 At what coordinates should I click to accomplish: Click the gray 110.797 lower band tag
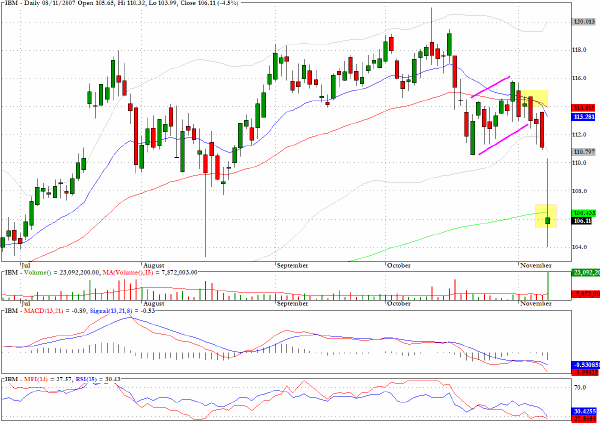584,152
